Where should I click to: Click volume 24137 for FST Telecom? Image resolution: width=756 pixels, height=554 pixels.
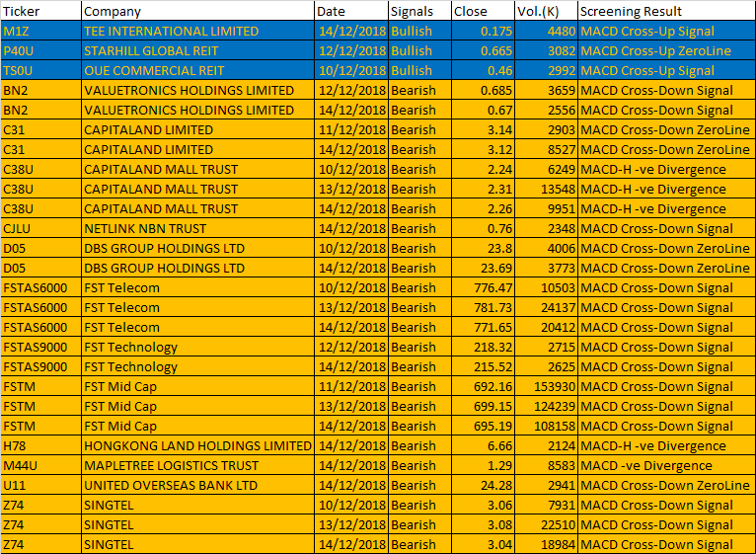coord(546,308)
